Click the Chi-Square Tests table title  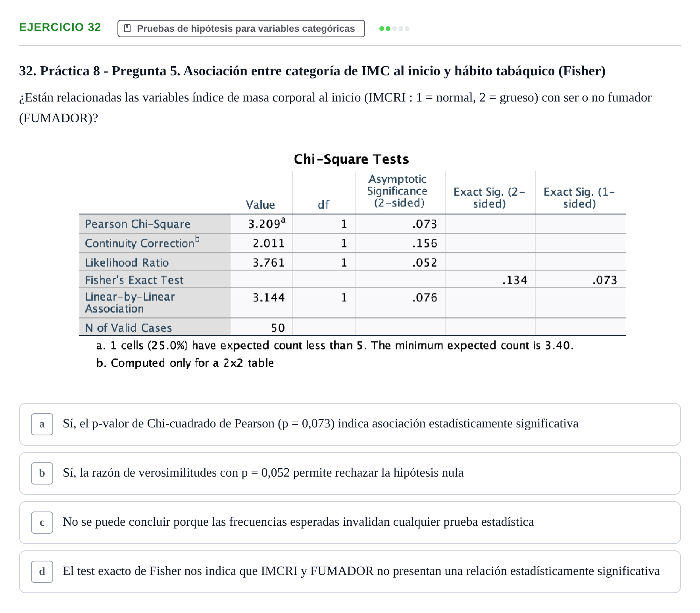351,159
